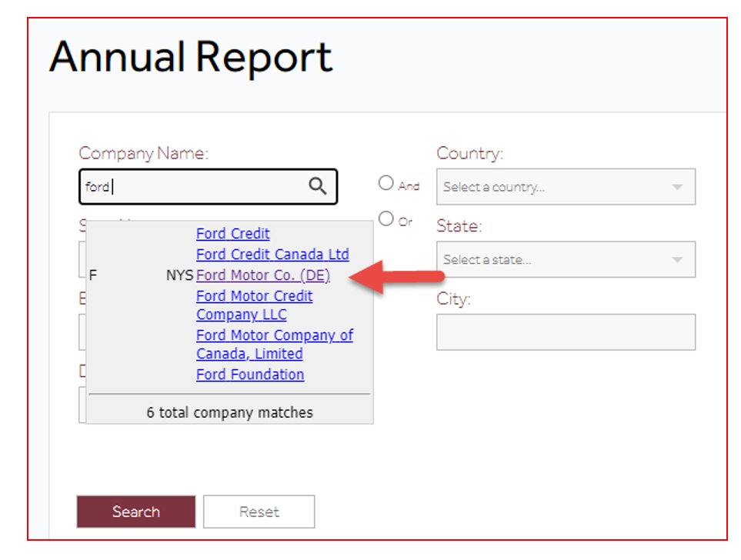The image size is (741, 560).
Task: Click the magnifying glass search icon
Action: tap(317, 186)
